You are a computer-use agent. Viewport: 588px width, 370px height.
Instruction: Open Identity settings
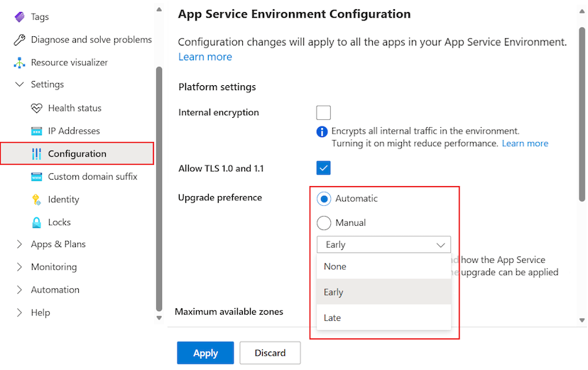(63, 200)
